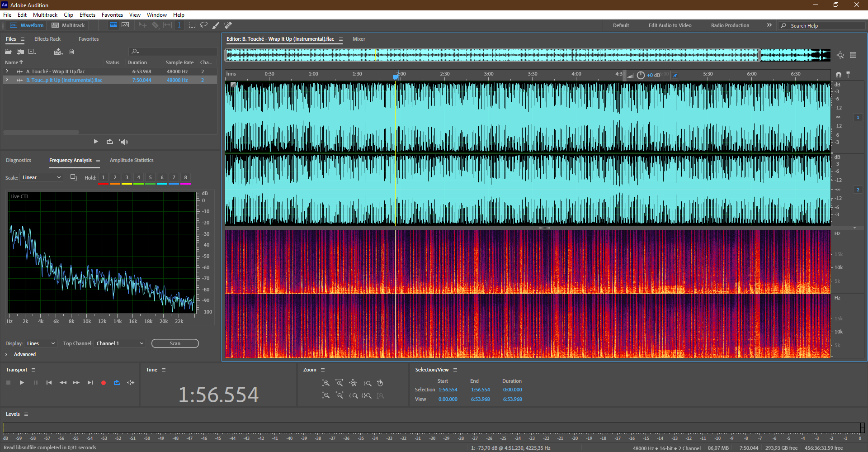The width and height of the screenshot is (868, 452).
Task: Click the Zoom Out Time icon
Action: click(340, 395)
